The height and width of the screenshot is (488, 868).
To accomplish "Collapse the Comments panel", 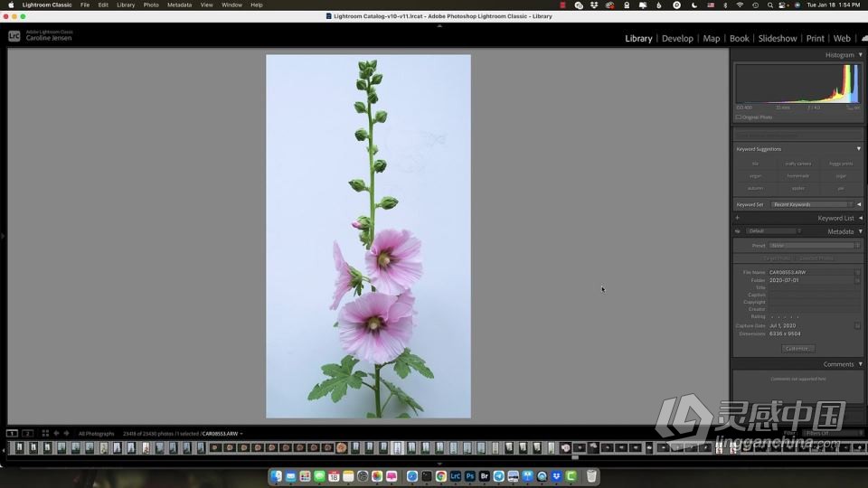I will click(860, 364).
